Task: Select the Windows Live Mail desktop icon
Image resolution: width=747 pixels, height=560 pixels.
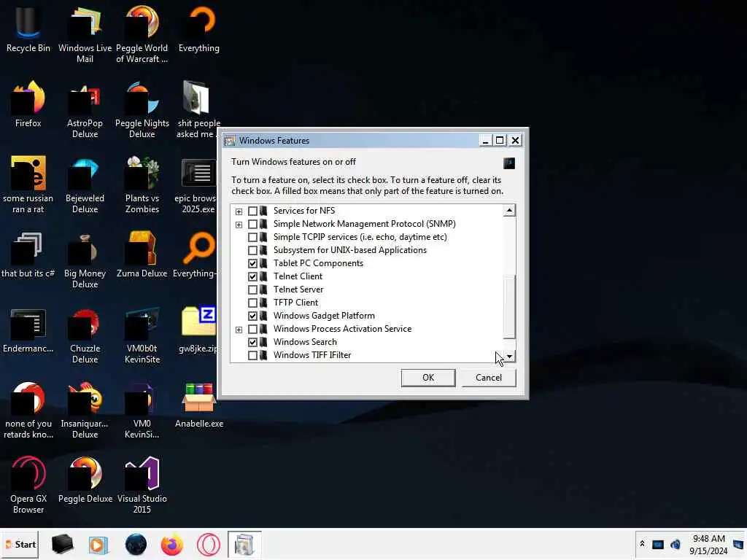Action: (x=85, y=34)
